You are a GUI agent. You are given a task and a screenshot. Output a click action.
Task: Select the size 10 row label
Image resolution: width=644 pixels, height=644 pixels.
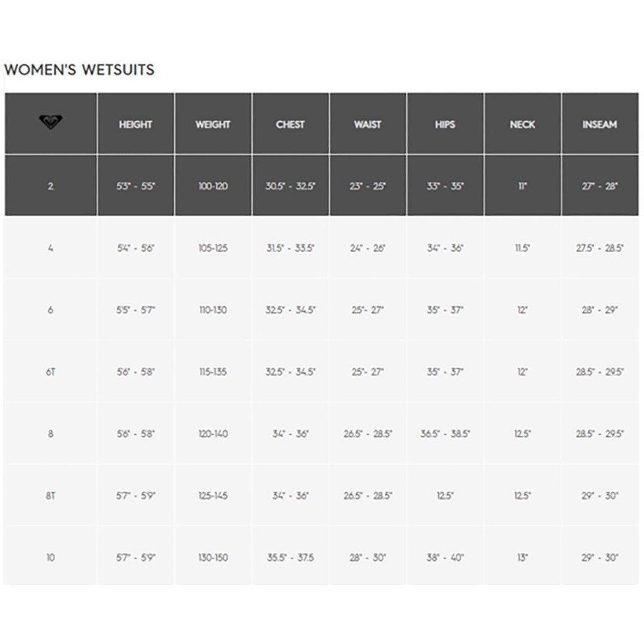[50, 557]
